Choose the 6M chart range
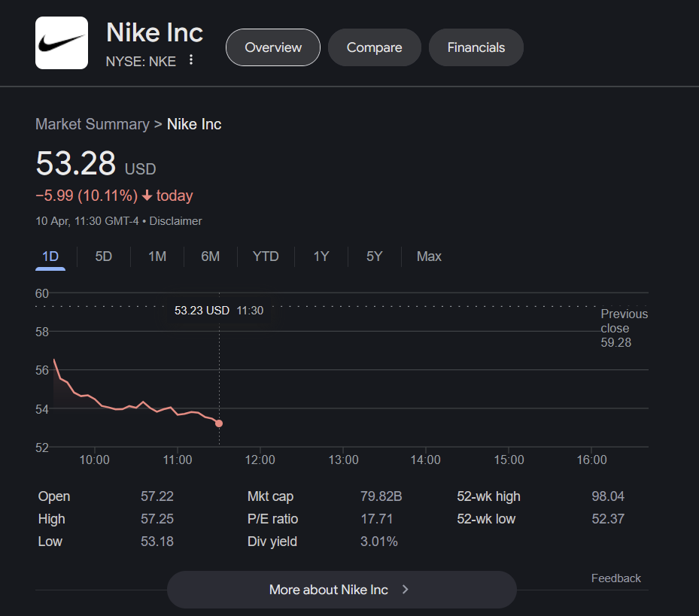The width and height of the screenshot is (699, 616). pyautogui.click(x=211, y=256)
